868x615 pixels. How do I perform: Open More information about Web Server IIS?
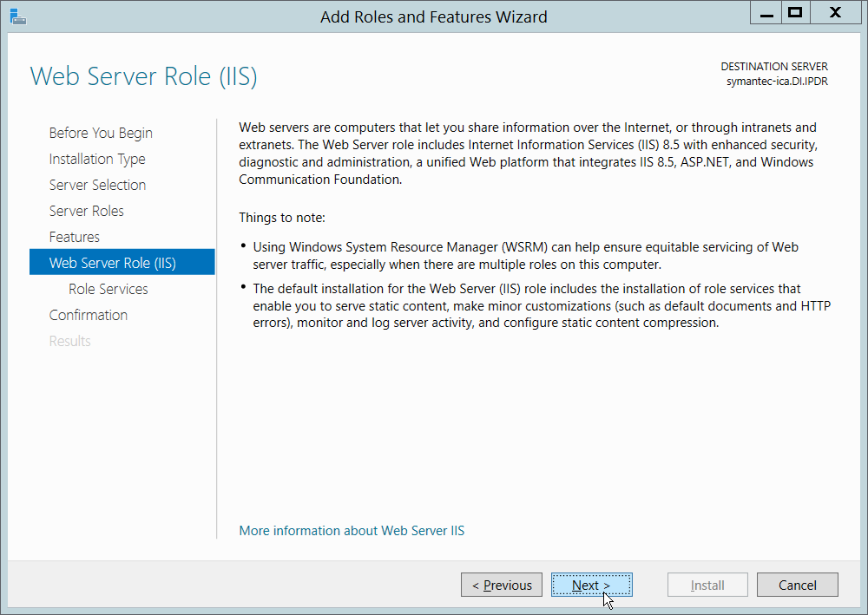(x=352, y=530)
